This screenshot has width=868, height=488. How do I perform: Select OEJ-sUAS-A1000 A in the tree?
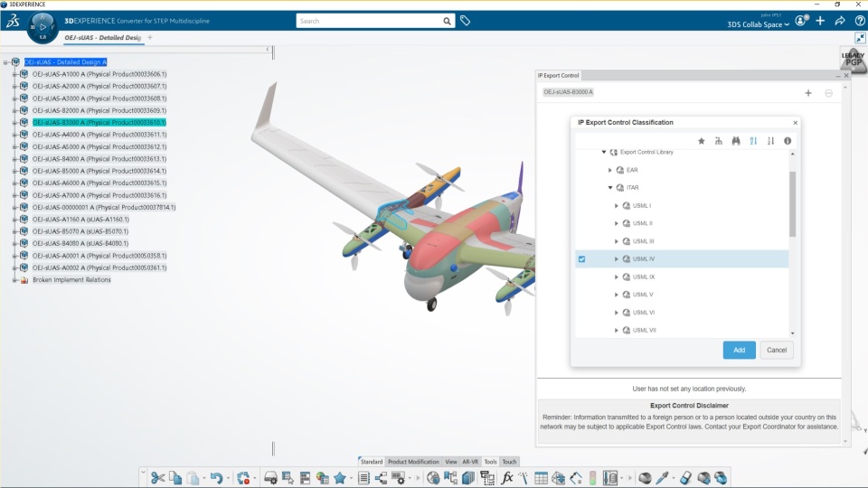click(x=99, y=74)
